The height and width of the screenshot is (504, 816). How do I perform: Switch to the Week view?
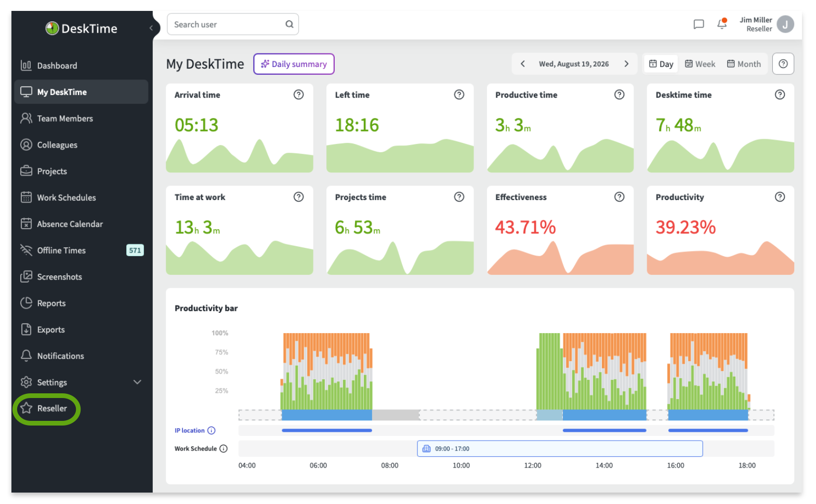coord(700,64)
